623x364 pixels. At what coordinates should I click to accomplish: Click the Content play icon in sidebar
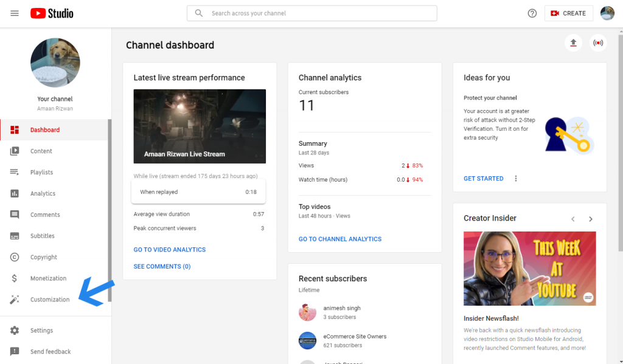15,151
